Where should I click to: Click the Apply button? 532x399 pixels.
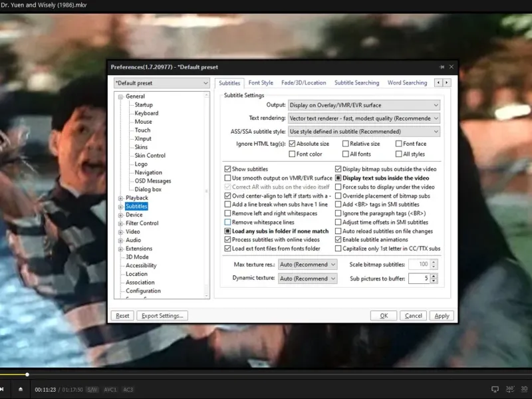click(x=442, y=315)
